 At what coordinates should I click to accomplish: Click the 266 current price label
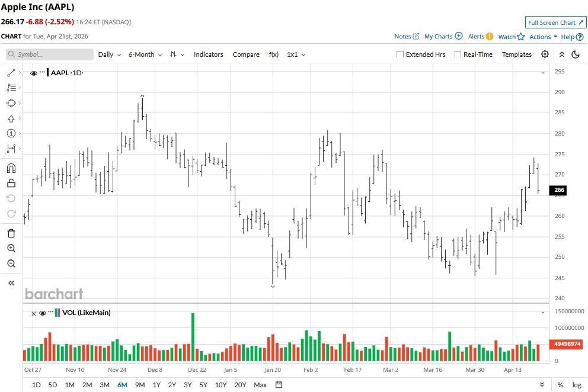point(558,190)
